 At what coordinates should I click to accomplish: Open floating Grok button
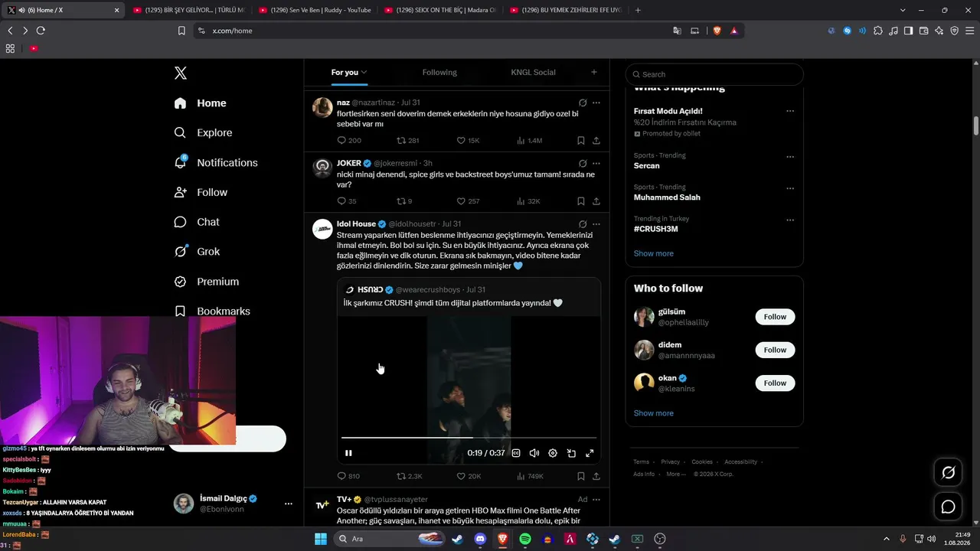click(948, 473)
